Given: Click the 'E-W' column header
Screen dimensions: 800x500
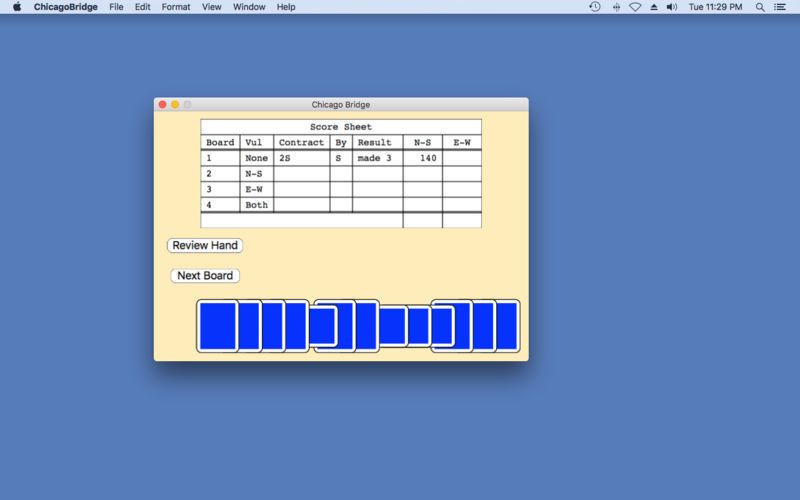Looking at the screenshot, I should [x=462, y=142].
